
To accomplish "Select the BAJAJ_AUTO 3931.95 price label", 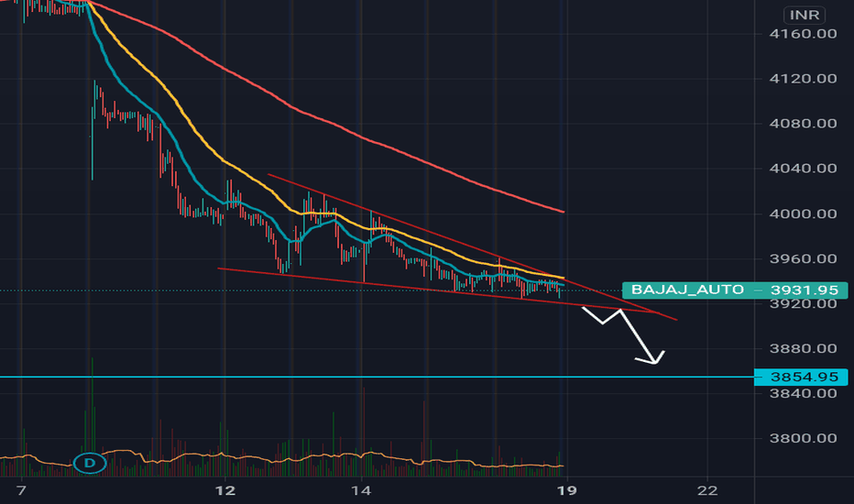I will pyautogui.click(x=735, y=290).
